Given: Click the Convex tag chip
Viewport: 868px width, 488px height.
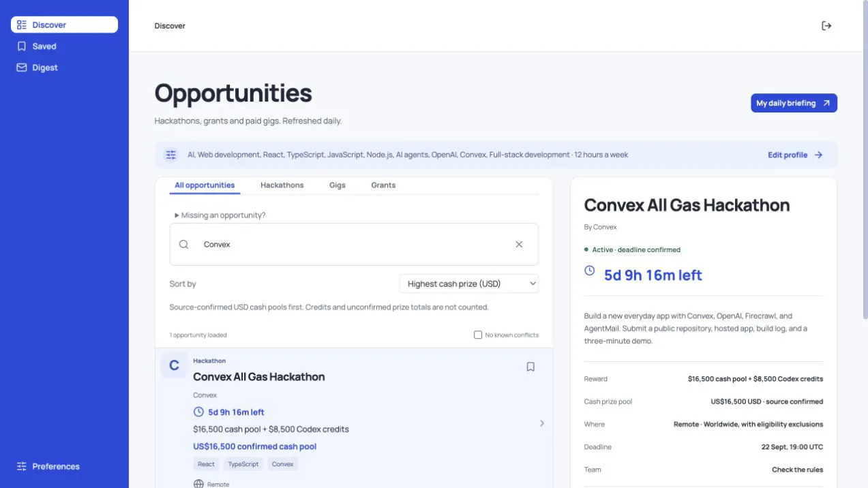Looking at the screenshot, I should (282, 464).
